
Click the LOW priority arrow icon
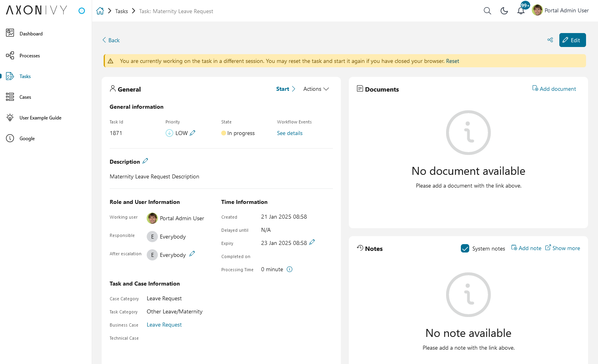[169, 133]
